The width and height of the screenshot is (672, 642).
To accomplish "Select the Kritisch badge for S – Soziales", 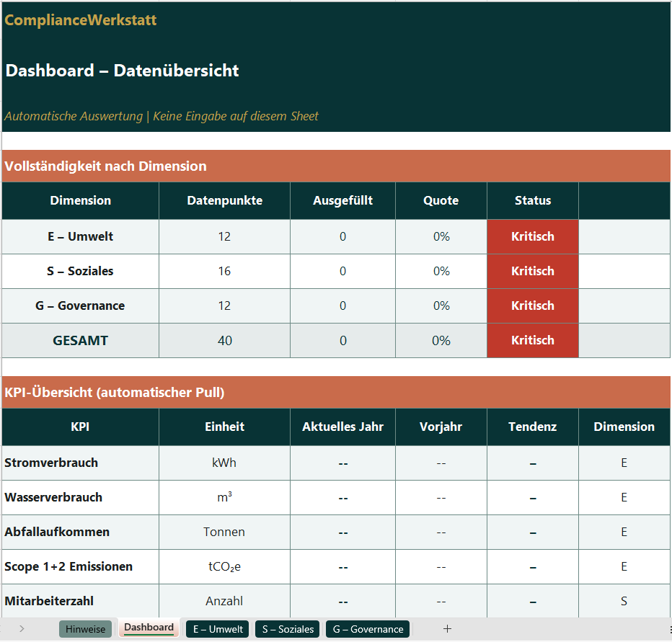I will [532, 271].
